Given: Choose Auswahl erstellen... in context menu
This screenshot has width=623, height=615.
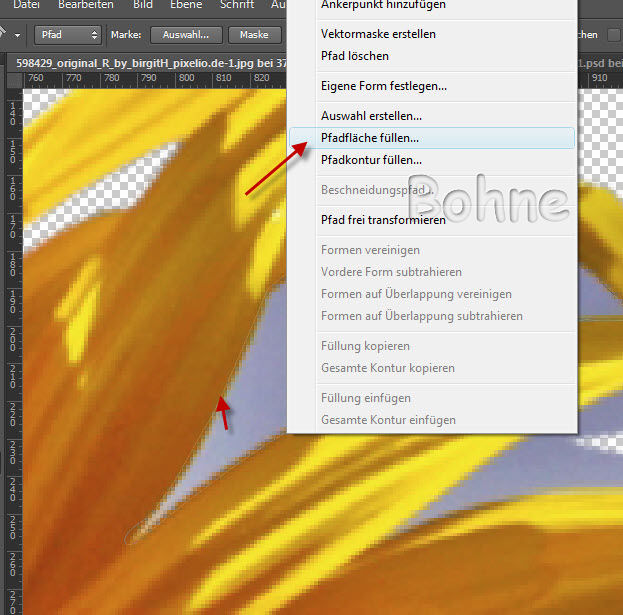Looking at the screenshot, I should tap(371, 116).
